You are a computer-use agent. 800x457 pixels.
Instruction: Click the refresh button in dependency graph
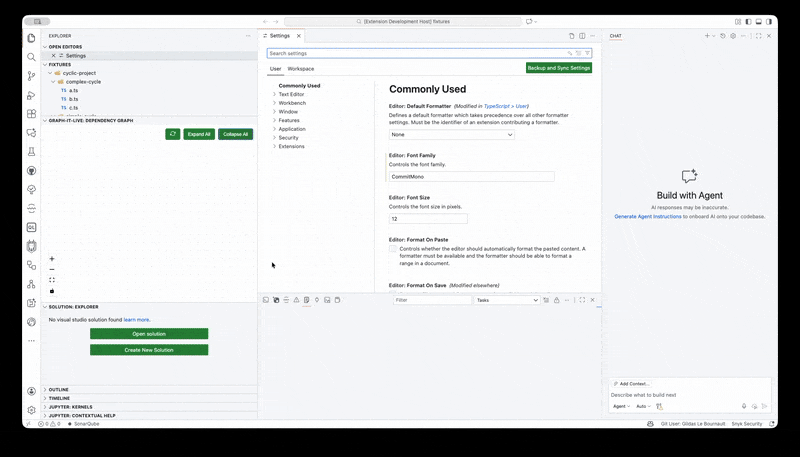tap(172, 134)
